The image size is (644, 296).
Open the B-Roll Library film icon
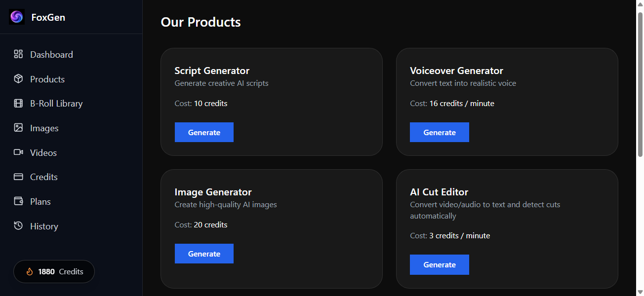click(x=18, y=103)
